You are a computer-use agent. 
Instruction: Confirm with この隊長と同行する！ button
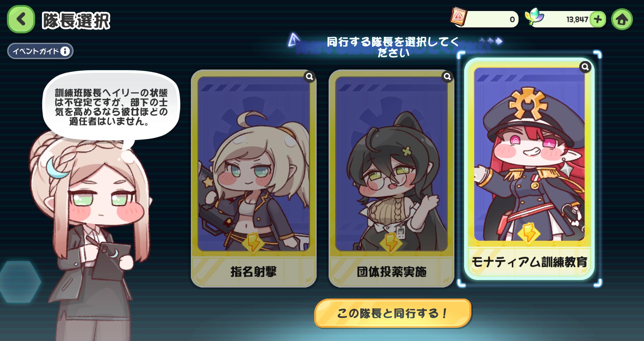tap(392, 313)
